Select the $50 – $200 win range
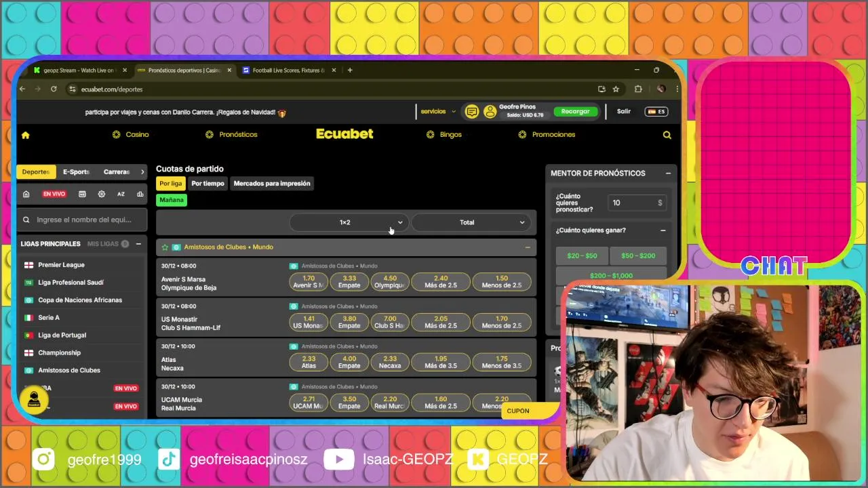The height and width of the screenshot is (488, 868). pyautogui.click(x=638, y=256)
